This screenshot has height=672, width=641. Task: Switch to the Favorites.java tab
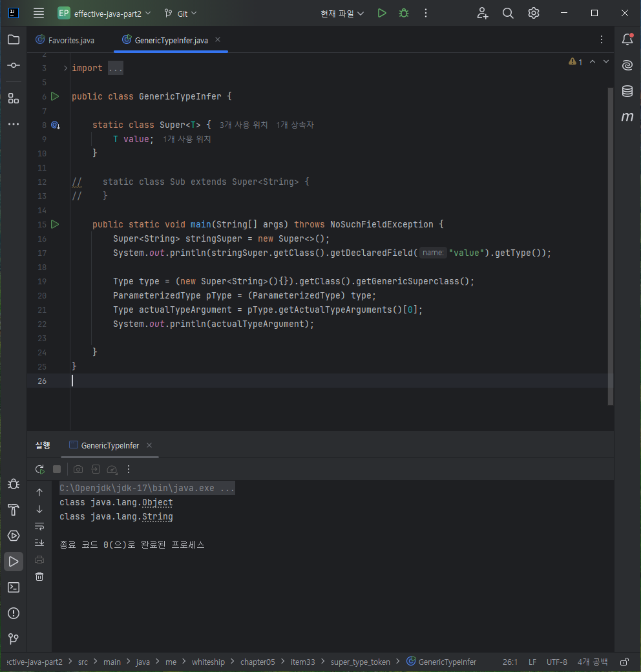65,40
